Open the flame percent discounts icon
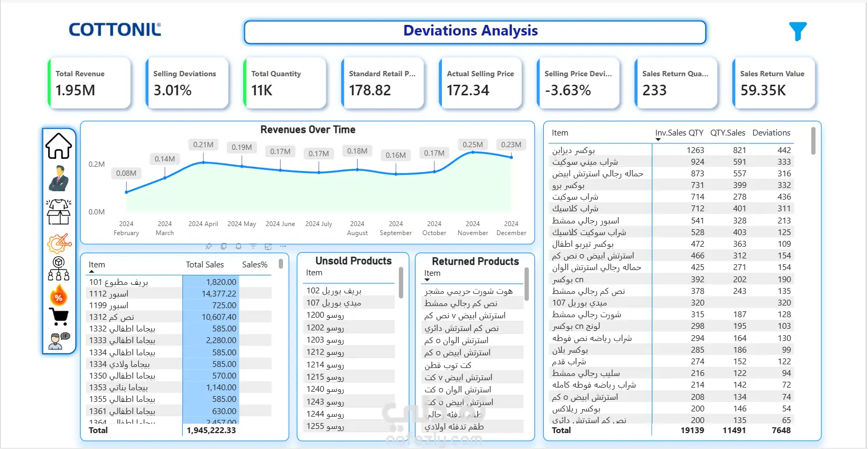 [x=58, y=295]
